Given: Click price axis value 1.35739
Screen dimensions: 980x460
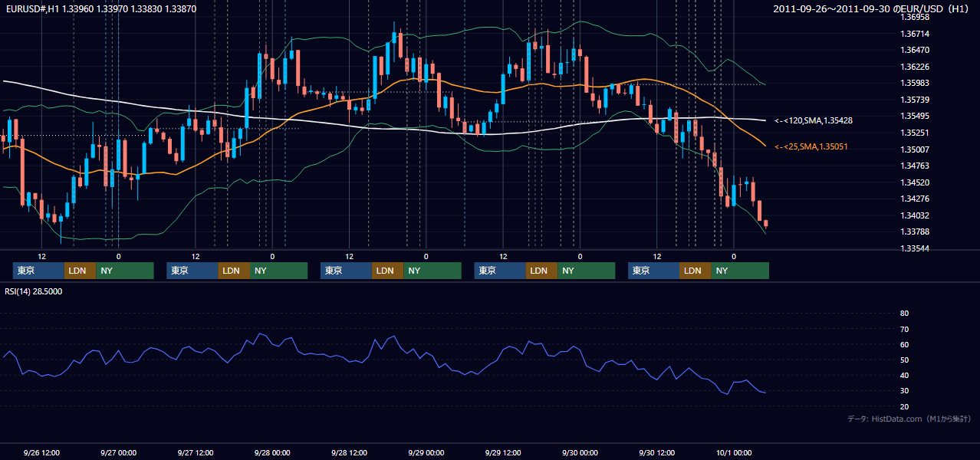Looking at the screenshot, I should click(914, 100).
